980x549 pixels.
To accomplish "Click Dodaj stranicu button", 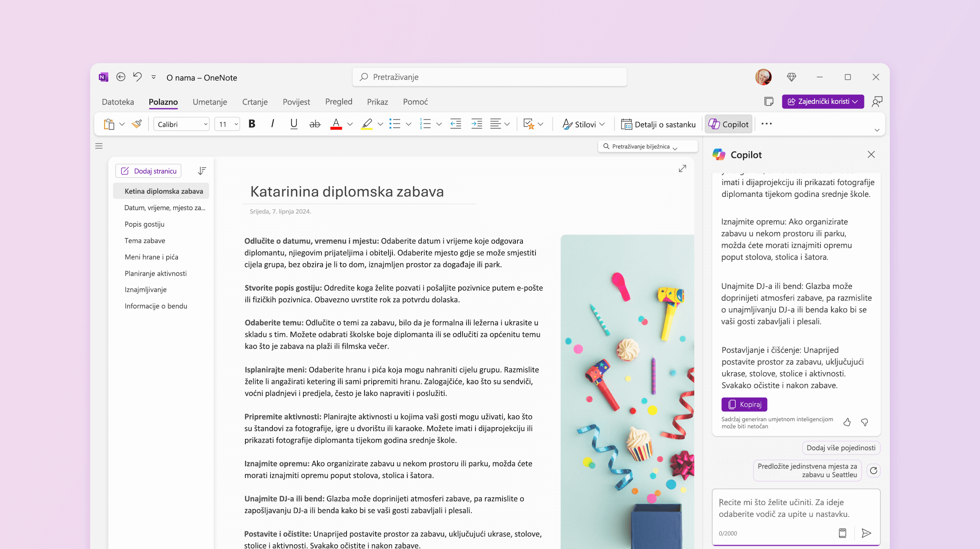I will click(149, 171).
